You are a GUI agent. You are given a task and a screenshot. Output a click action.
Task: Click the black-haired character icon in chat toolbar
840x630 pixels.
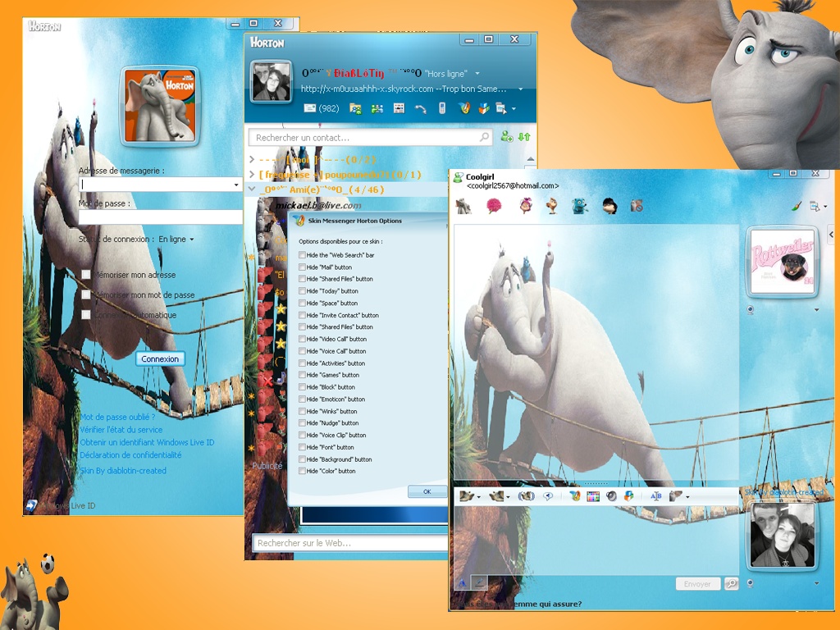pyautogui.click(x=609, y=206)
